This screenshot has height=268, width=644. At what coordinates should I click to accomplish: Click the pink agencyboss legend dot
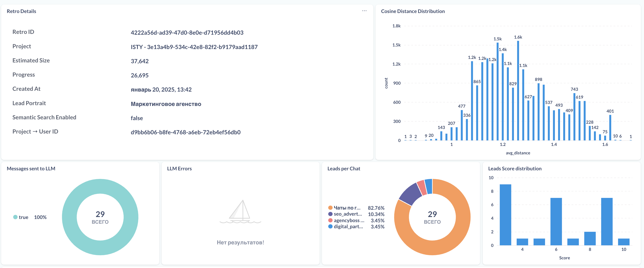point(330,220)
